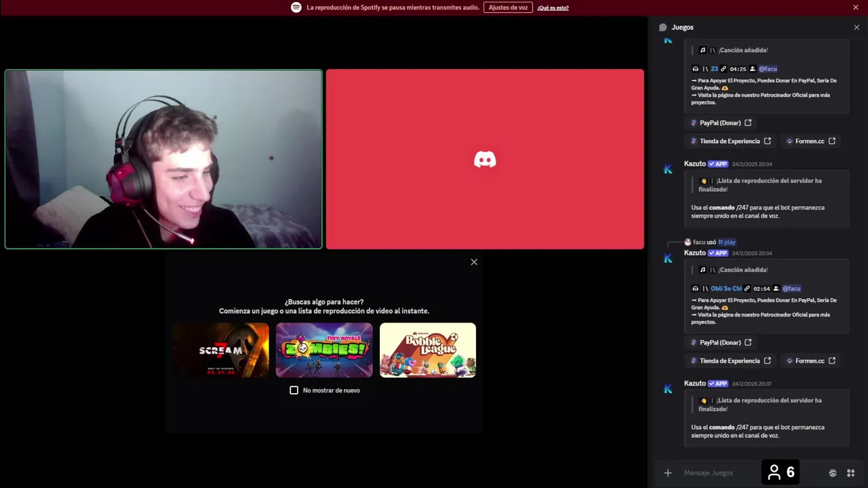Click the participants counter showing 6
This screenshot has width=868, height=488.
tap(781, 472)
